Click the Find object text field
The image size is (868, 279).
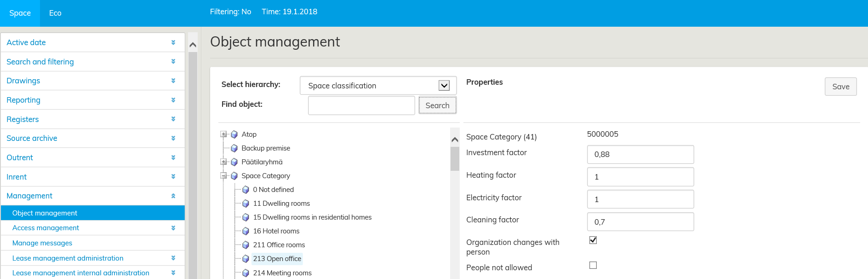(361, 105)
